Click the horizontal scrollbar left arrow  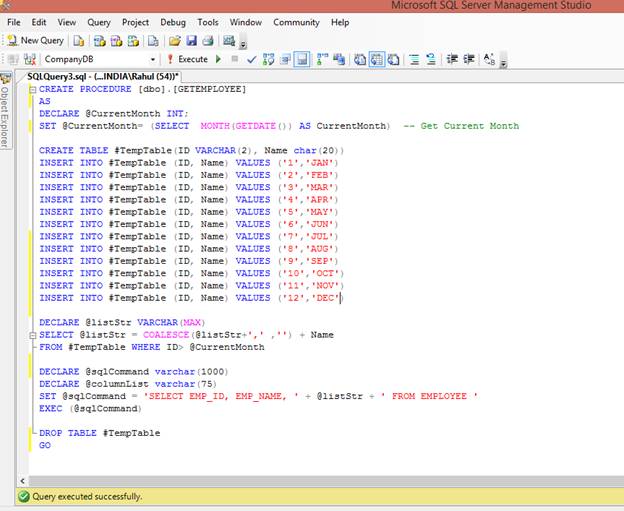23,481
